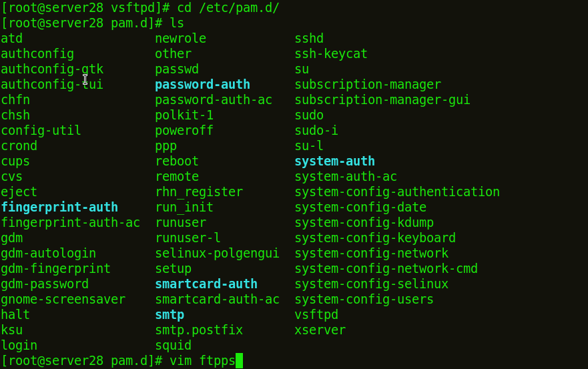Click the login file name
This screenshot has width=588, height=369.
[19, 346]
